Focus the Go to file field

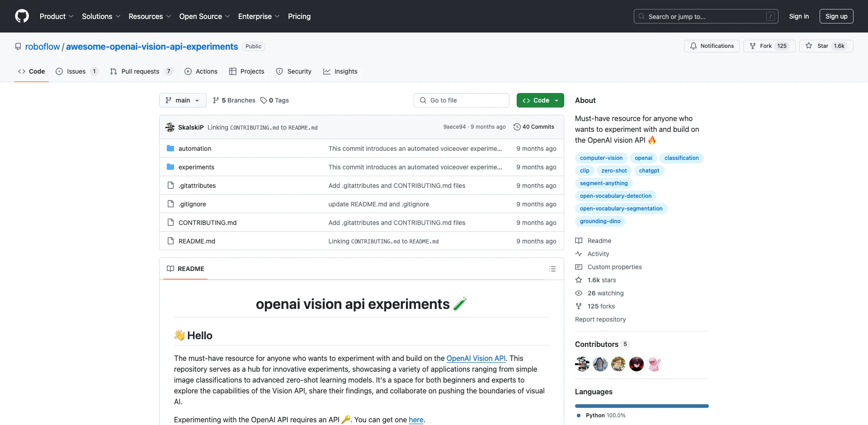pyautogui.click(x=462, y=100)
